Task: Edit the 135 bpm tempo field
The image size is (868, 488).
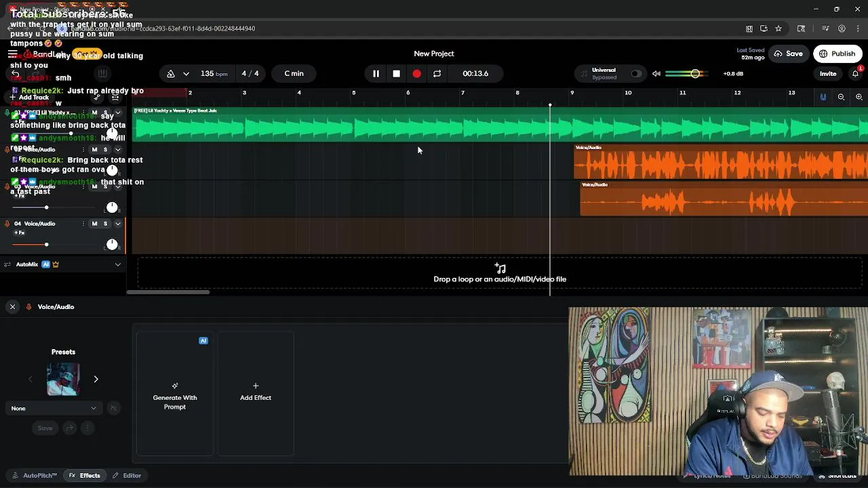Action: tap(214, 73)
